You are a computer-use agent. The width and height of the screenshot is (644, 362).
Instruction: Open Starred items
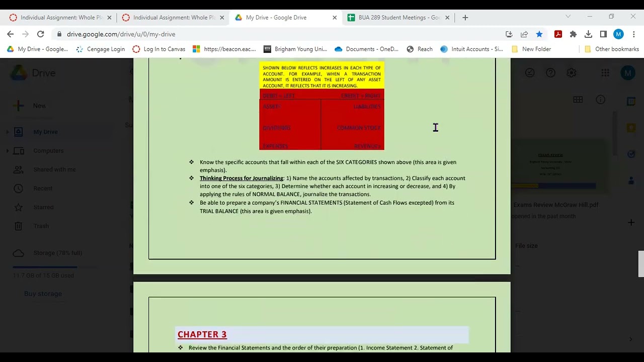pos(43,207)
